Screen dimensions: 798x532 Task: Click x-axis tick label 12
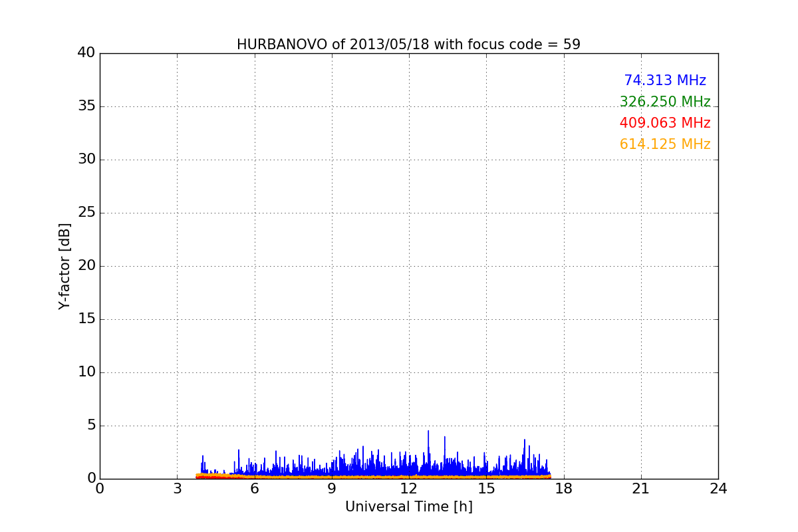coord(409,489)
